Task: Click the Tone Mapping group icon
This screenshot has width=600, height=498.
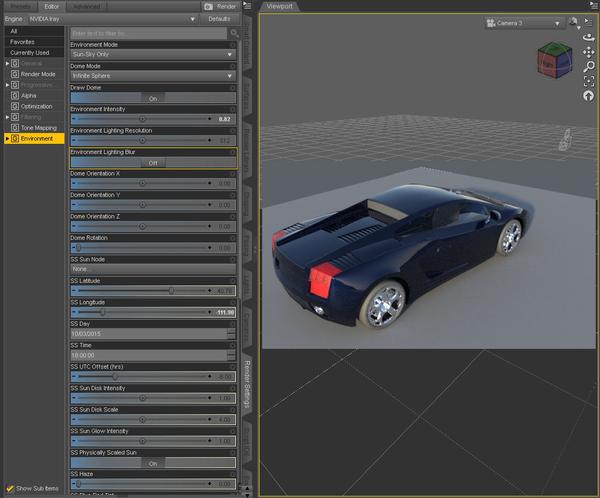Action: 15,127
